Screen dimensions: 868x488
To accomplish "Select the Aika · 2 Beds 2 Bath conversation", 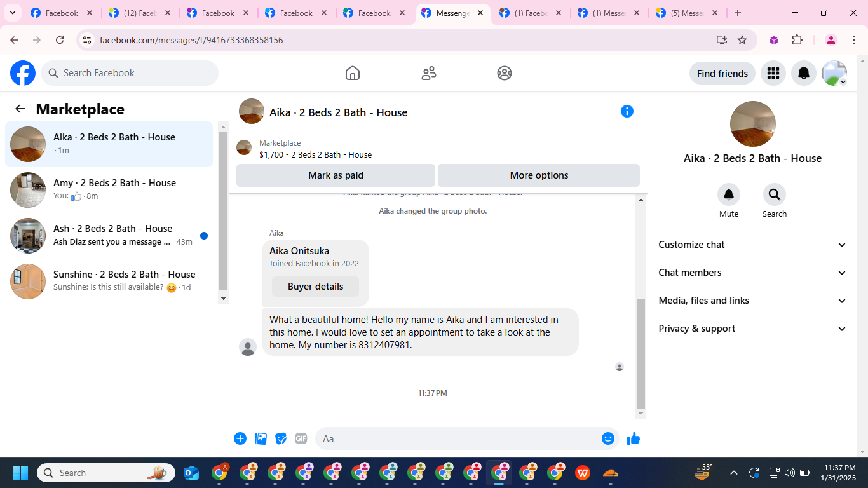I will click(109, 144).
